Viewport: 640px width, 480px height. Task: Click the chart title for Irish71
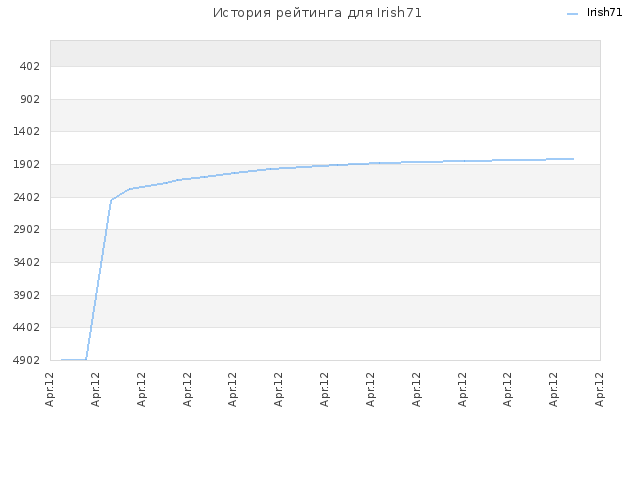(x=317, y=13)
